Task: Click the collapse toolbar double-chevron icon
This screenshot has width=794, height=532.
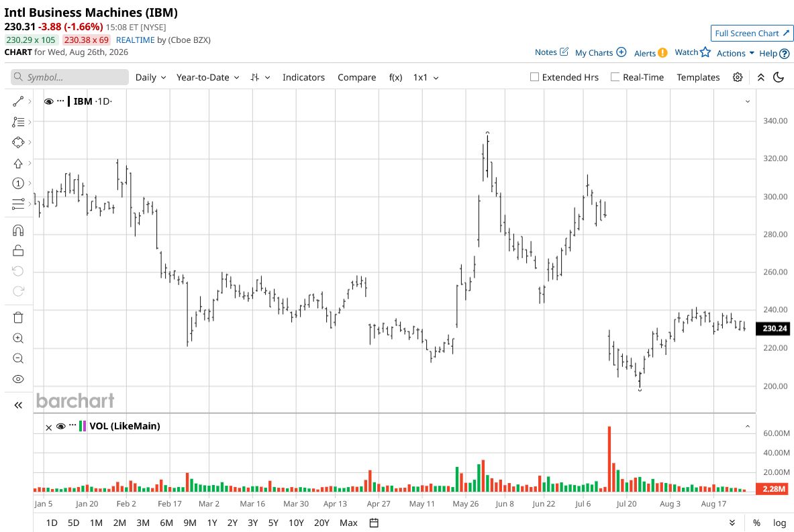Action: pyautogui.click(x=760, y=77)
